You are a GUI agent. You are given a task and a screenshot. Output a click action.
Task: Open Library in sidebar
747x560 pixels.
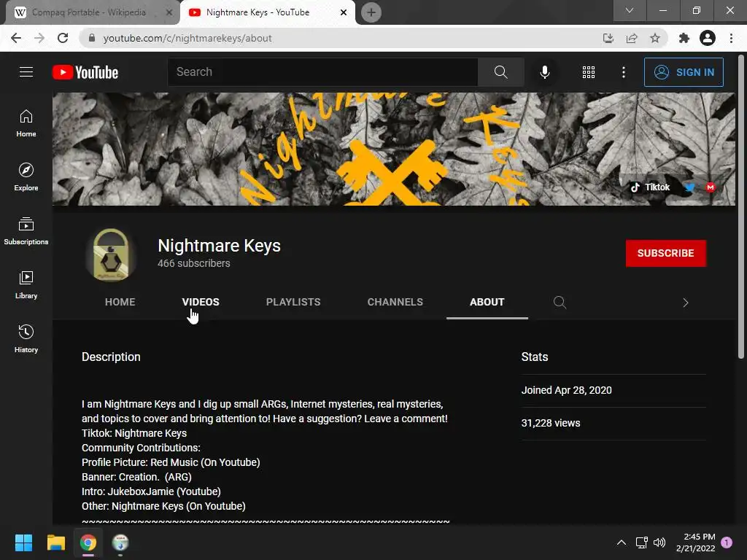click(26, 285)
